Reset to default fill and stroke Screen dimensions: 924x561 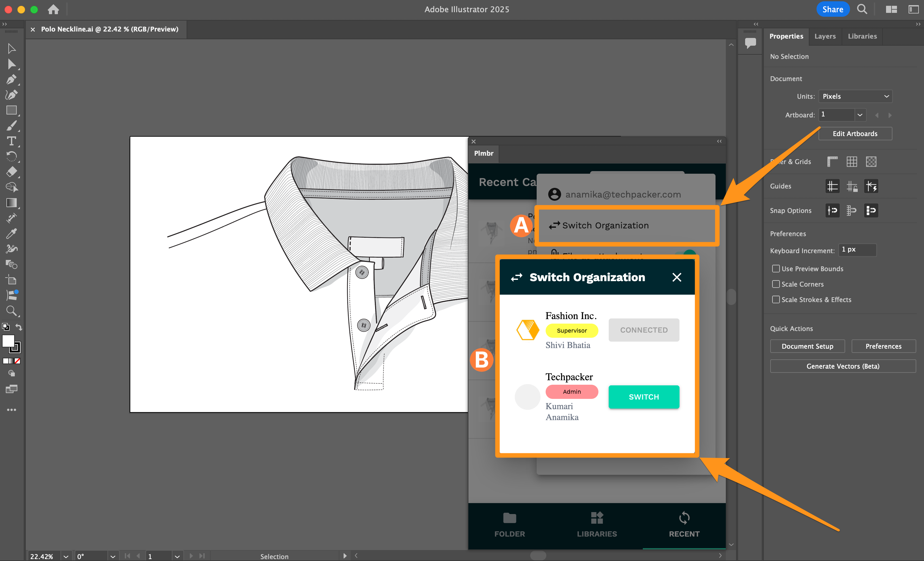pyautogui.click(x=5, y=327)
